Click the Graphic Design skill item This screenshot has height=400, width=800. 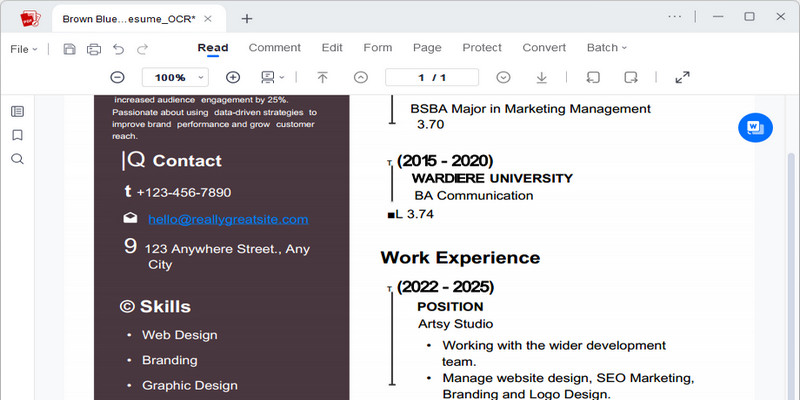pyautogui.click(x=190, y=386)
